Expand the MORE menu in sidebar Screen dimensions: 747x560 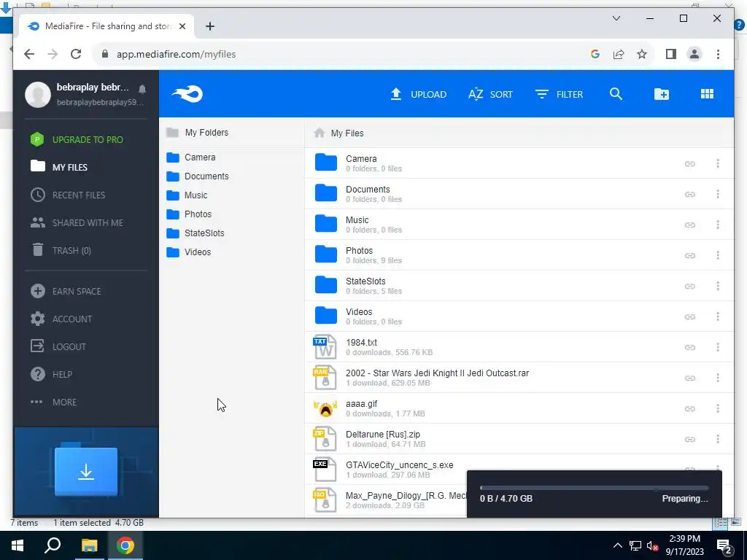pos(53,402)
